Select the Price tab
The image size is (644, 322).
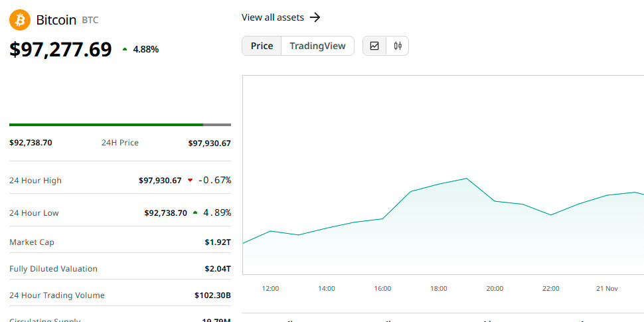[x=262, y=46]
